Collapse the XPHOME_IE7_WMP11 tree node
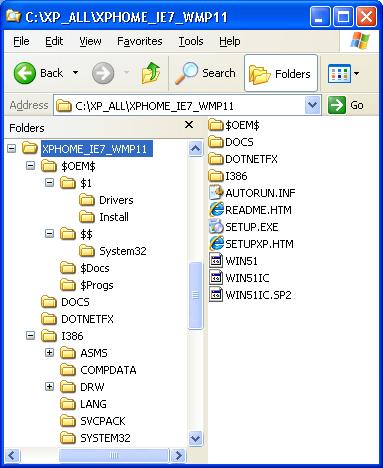Image resolution: width=383 pixels, height=468 pixels. coord(12,148)
